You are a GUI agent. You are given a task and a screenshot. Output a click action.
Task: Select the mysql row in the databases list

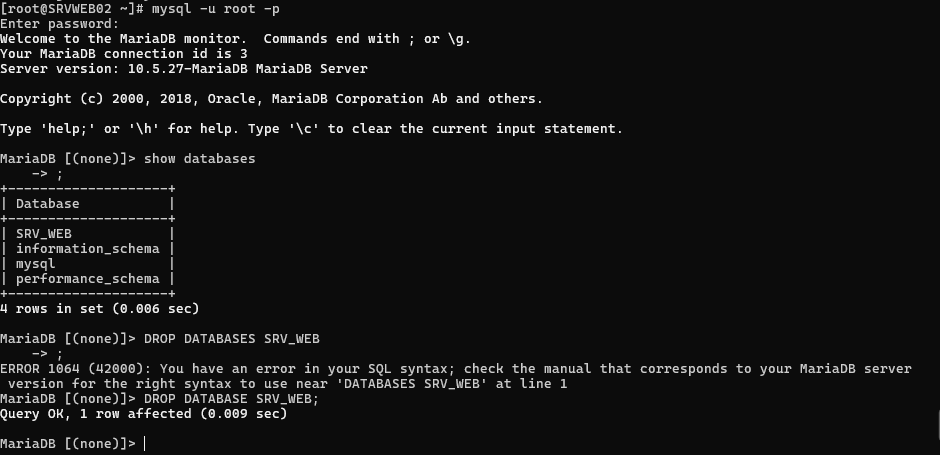pos(88,264)
